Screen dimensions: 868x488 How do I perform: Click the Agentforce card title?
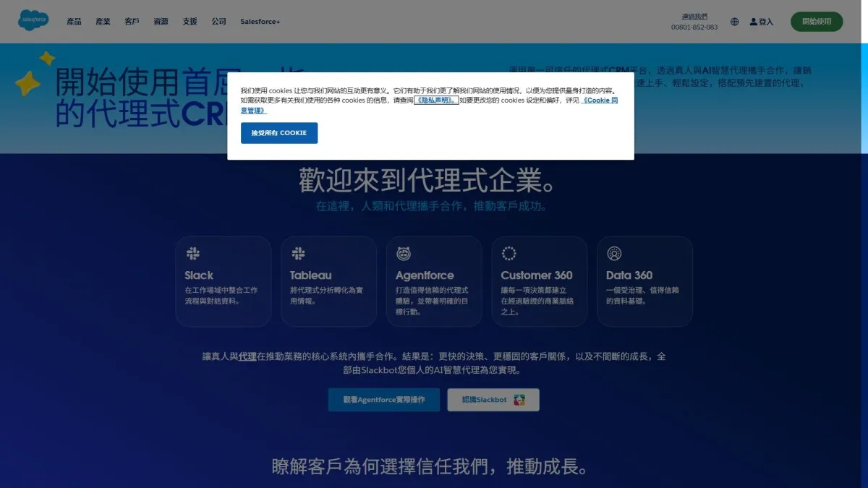tap(425, 275)
